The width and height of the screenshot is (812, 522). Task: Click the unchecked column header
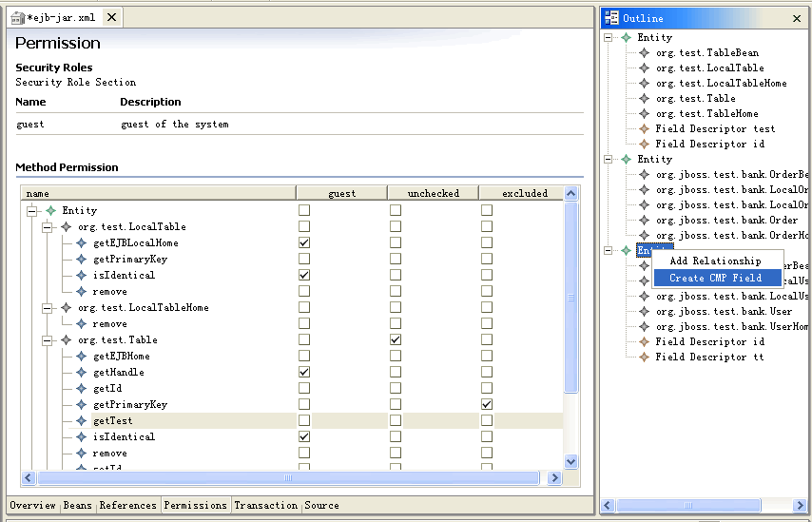click(x=433, y=193)
